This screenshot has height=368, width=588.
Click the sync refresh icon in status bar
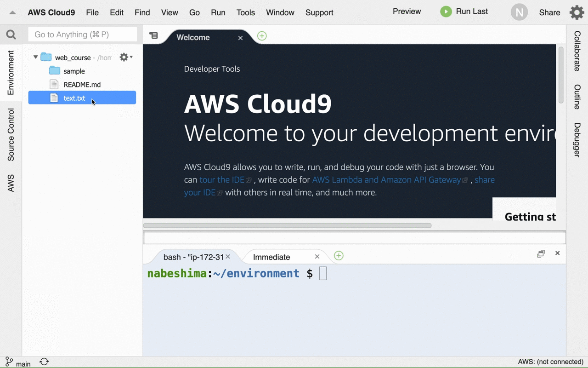44,362
